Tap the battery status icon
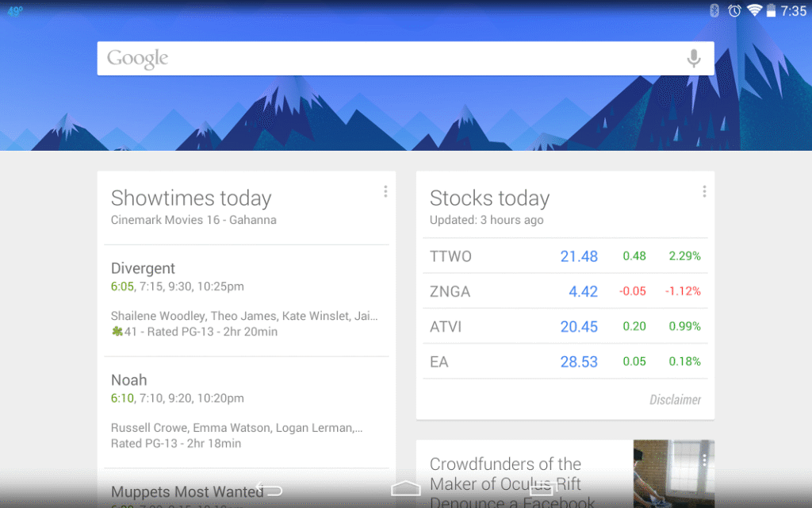 [x=771, y=10]
